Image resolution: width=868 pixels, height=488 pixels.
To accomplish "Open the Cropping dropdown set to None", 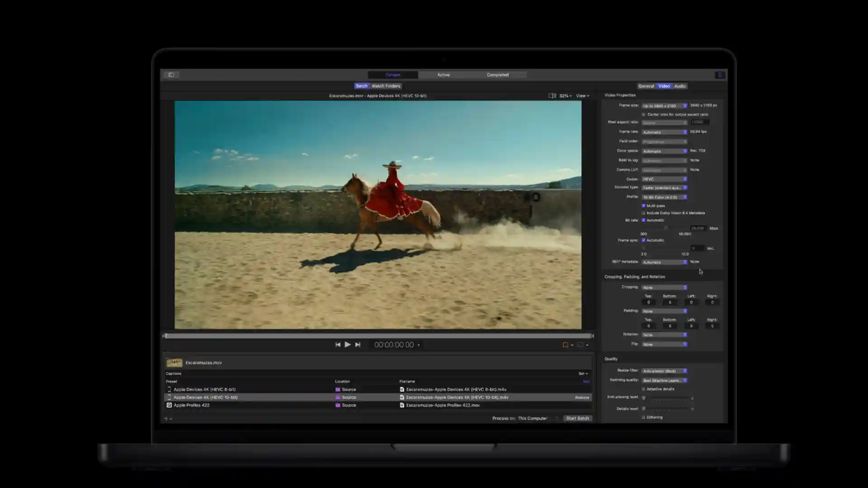I will tap(664, 287).
